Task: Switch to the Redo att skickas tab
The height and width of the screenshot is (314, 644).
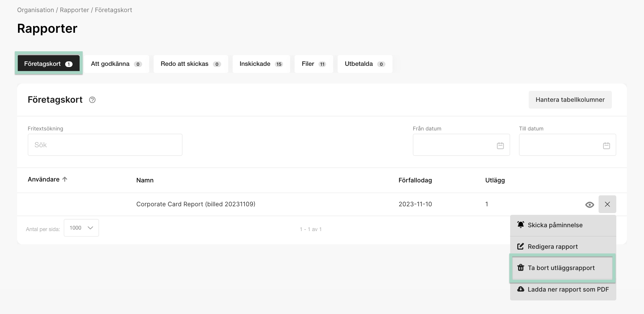Action: pyautogui.click(x=191, y=64)
